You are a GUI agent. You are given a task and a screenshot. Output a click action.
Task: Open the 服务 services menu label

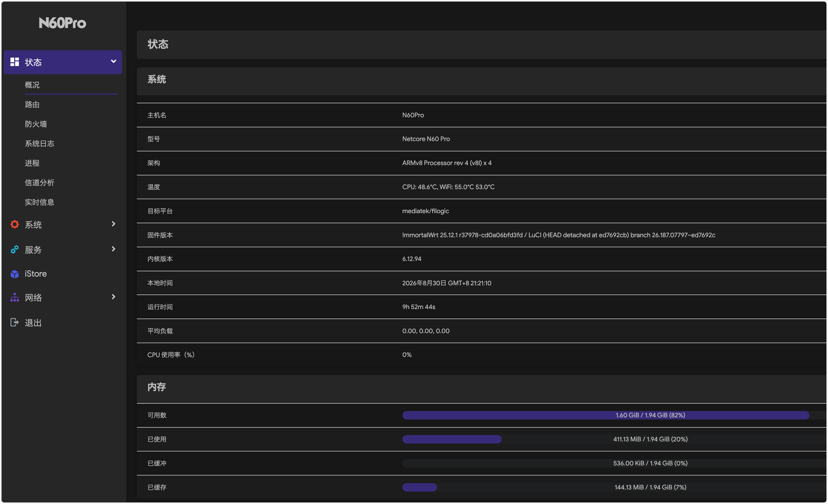[x=33, y=250]
